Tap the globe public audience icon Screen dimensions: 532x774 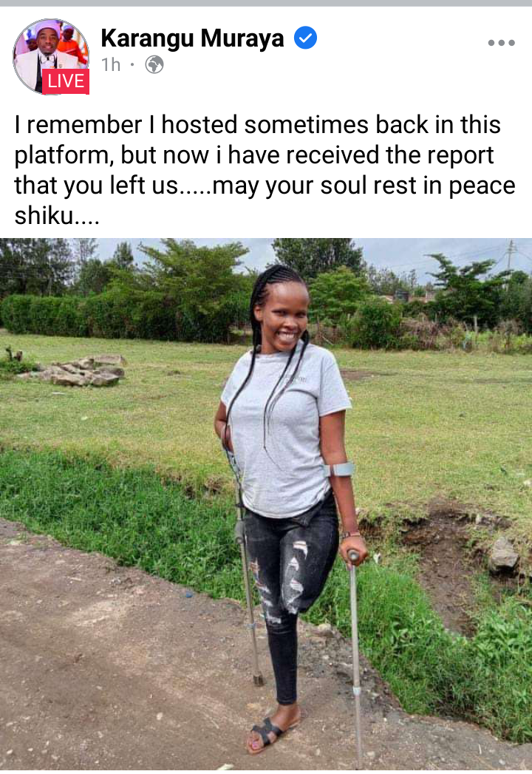coord(154,64)
